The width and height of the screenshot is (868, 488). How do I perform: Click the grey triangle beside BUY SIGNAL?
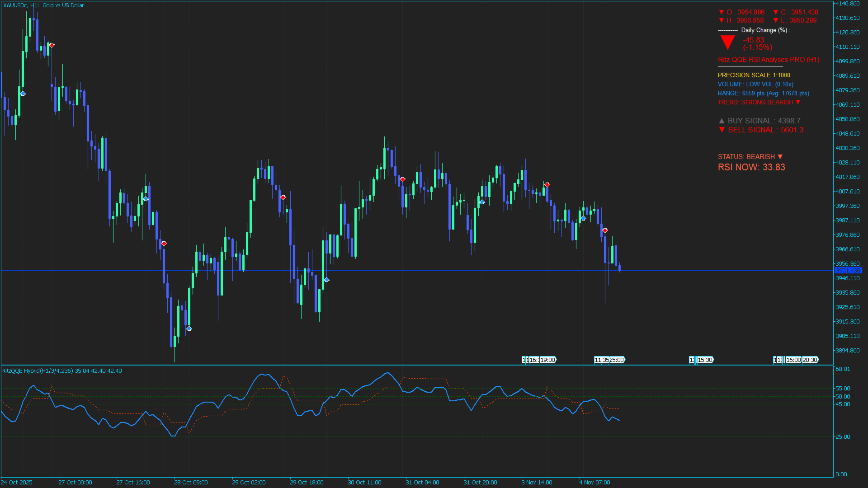tap(722, 121)
